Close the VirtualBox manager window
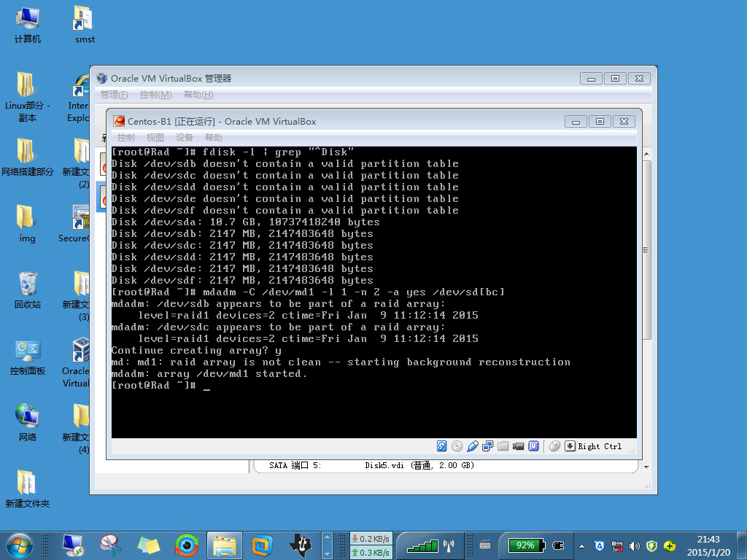Screen dimensions: 747x560 [640, 79]
